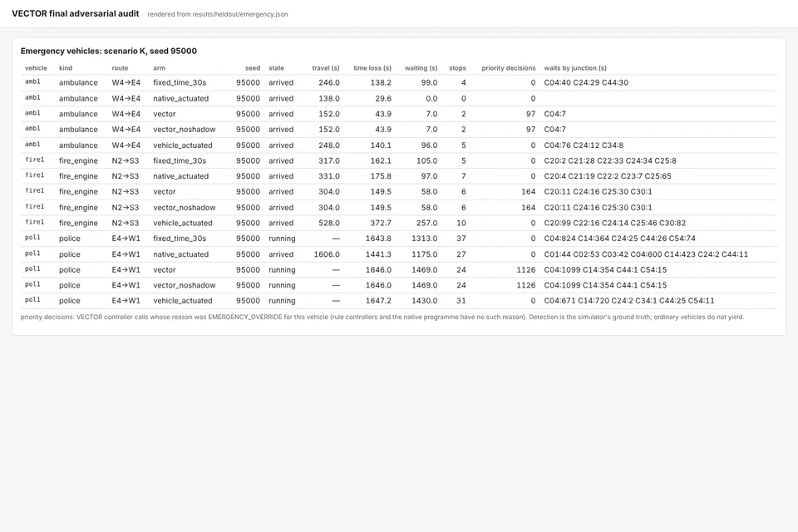Click 'native_actuated' in the fire1 fire_engine row
798x532 pixels.
click(180, 176)
